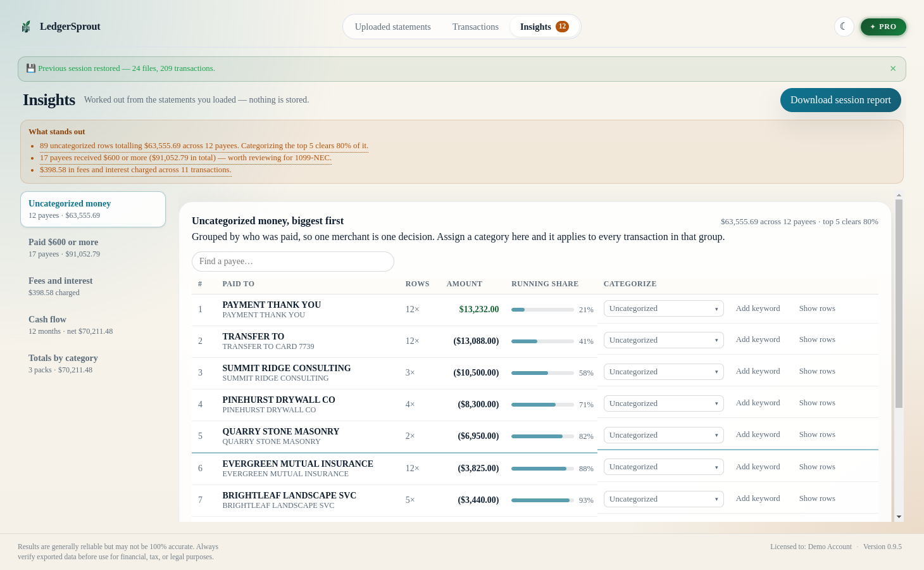Switch to Transactions tab

point(475,27)
